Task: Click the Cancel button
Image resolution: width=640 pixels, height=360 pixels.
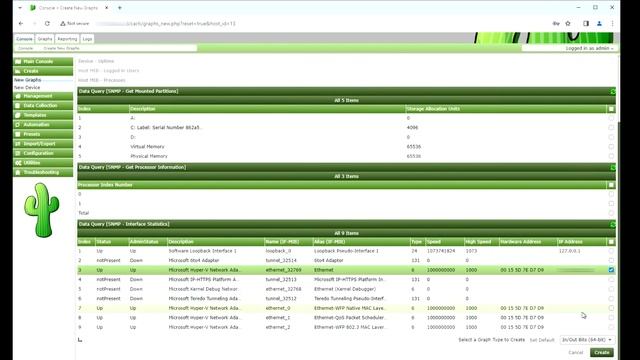Action: (x=576, y=353)
